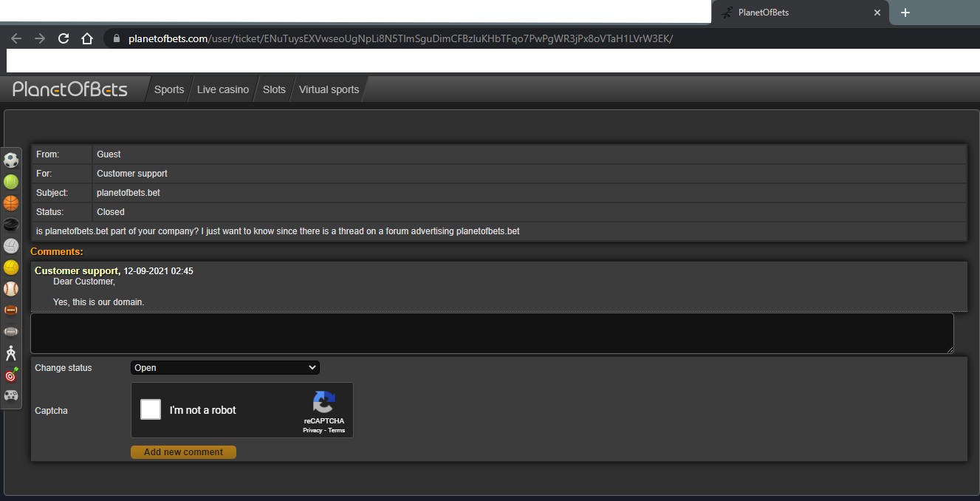
Task: Select the darts target icon
Action: (11, 375)
